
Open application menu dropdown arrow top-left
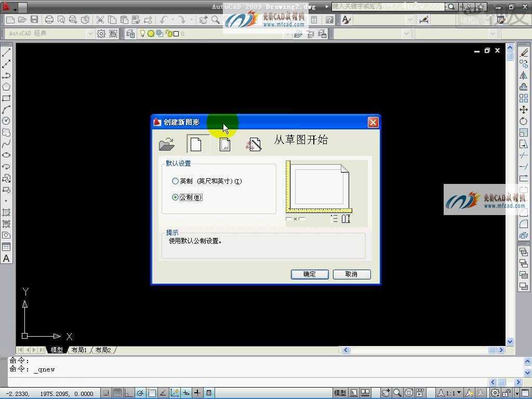click(x=15, y=9)
